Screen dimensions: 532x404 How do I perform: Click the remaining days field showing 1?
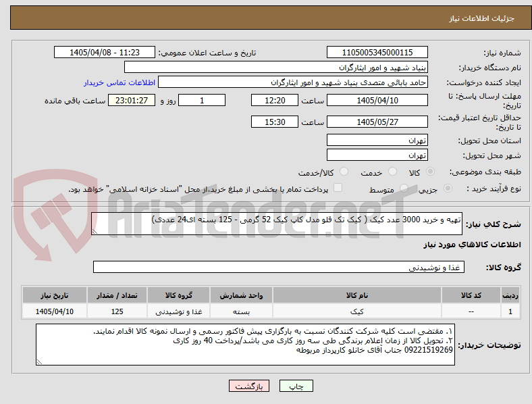point(202,100)
